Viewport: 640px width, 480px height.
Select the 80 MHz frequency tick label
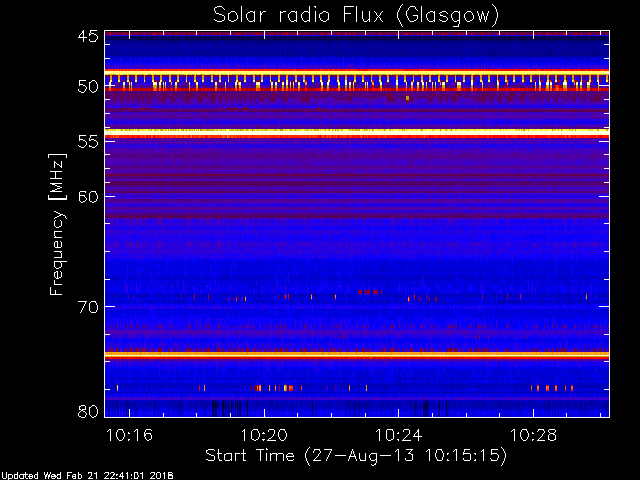coord(87,411)
